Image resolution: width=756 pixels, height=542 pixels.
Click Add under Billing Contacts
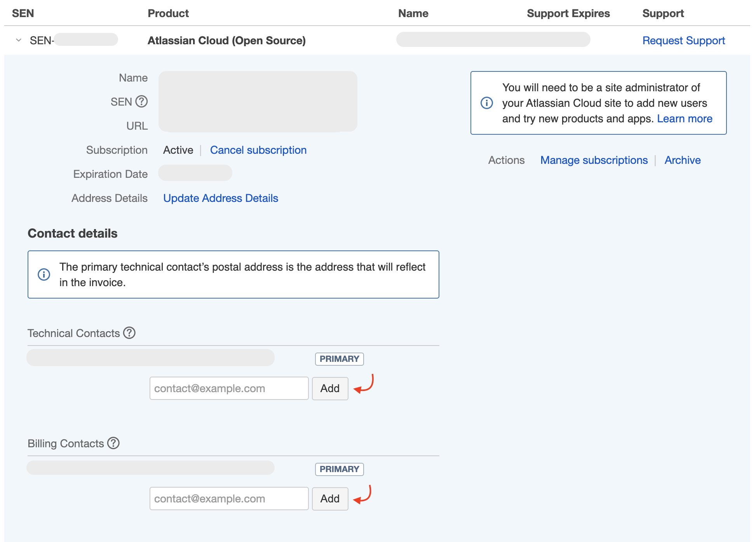(x=330, y=499)
